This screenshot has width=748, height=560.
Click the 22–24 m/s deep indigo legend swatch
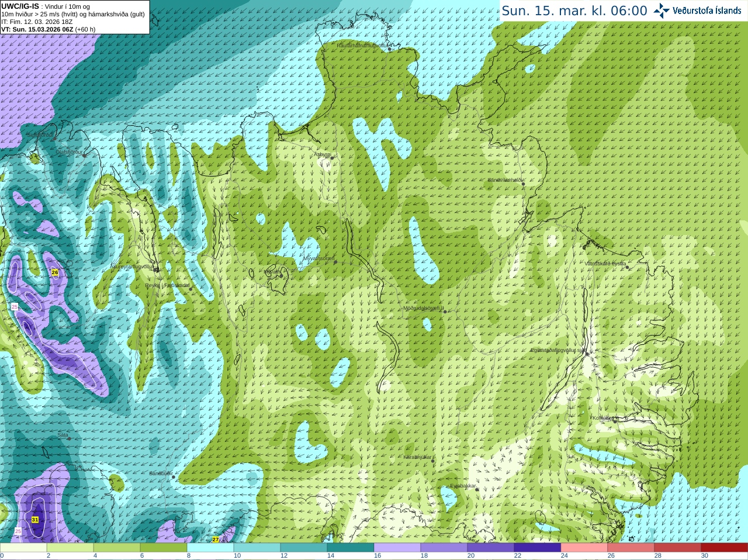[538, 548]
